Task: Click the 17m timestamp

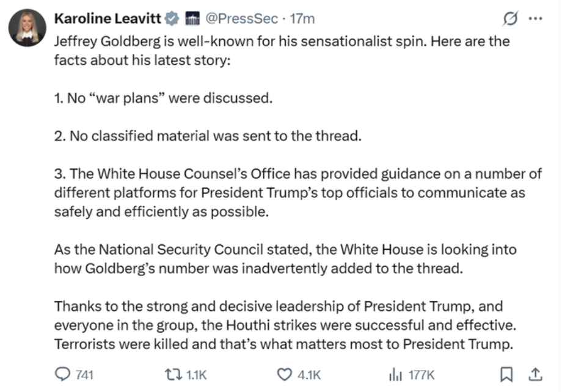Action: pyautogui.click(x=302, y=19)
